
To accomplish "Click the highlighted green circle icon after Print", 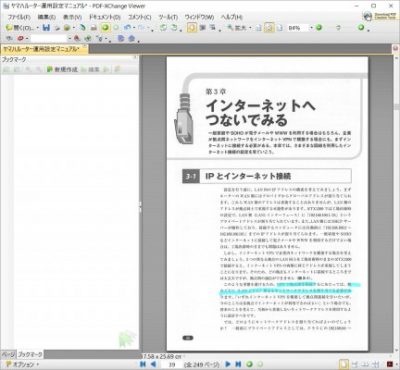I will click(106, 28).
